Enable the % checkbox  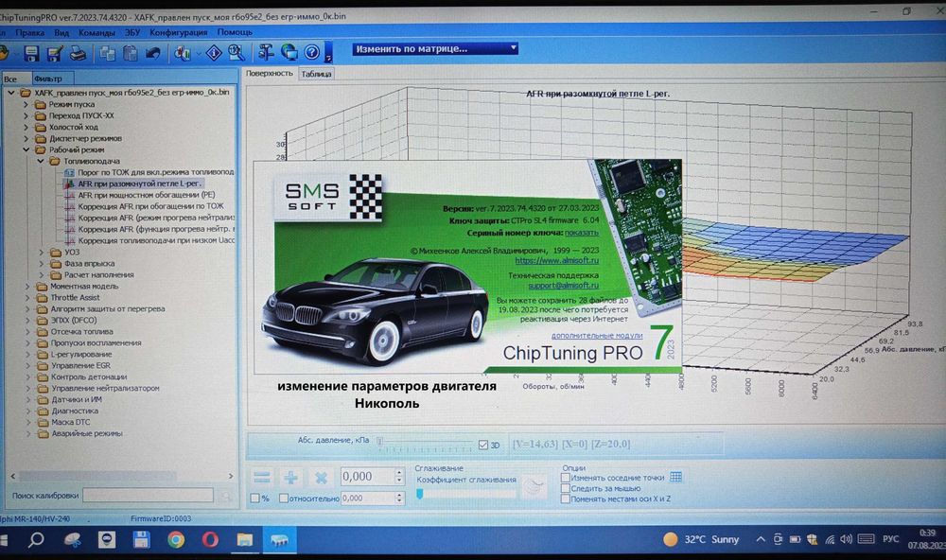[255, 498]
